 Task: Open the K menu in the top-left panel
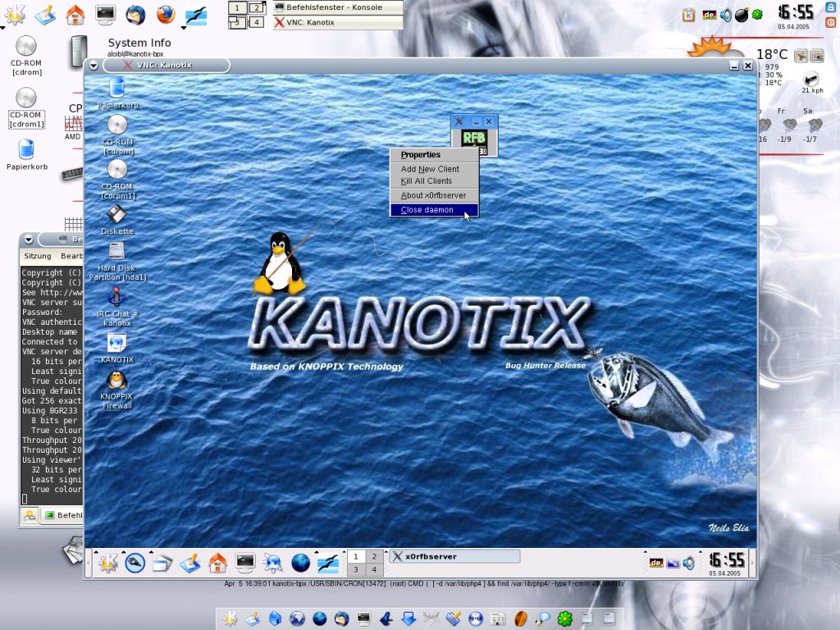(15, 14)
